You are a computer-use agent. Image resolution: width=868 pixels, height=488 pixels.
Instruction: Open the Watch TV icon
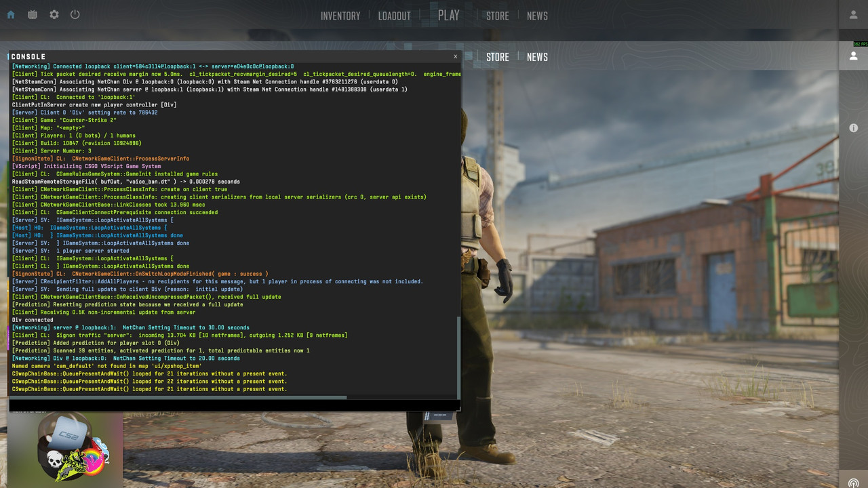33,14
